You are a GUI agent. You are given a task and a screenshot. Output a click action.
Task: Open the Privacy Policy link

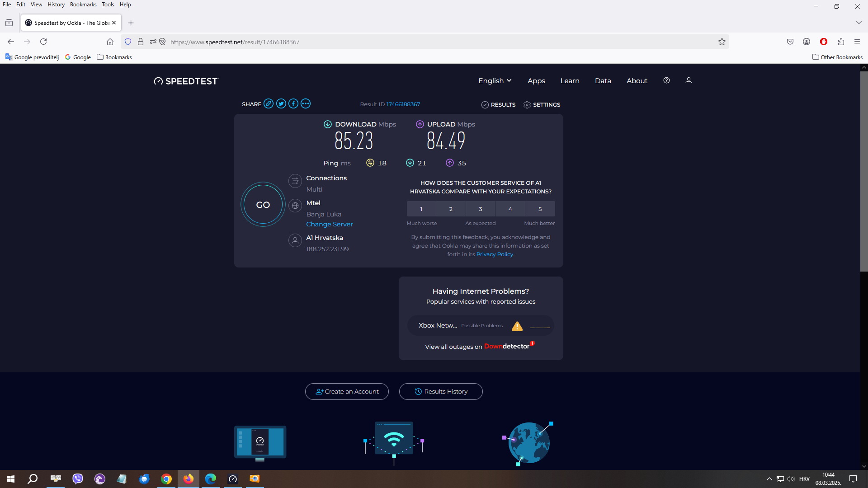point(495,254)
